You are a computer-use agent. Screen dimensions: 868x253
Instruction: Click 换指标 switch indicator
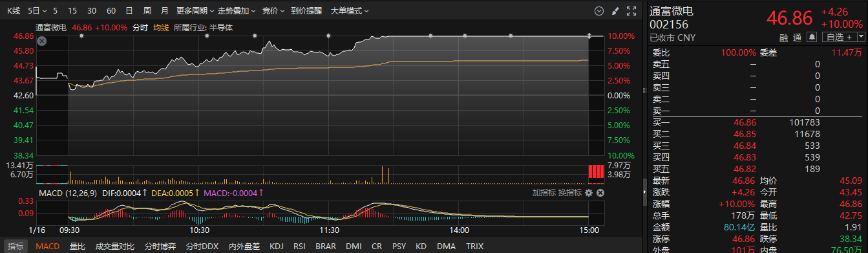(569, 193)
